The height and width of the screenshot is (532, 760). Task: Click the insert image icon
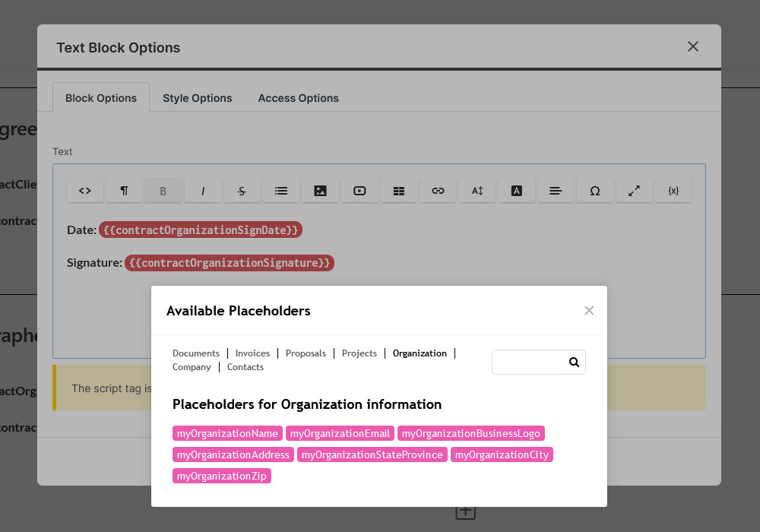pos(320,191)
